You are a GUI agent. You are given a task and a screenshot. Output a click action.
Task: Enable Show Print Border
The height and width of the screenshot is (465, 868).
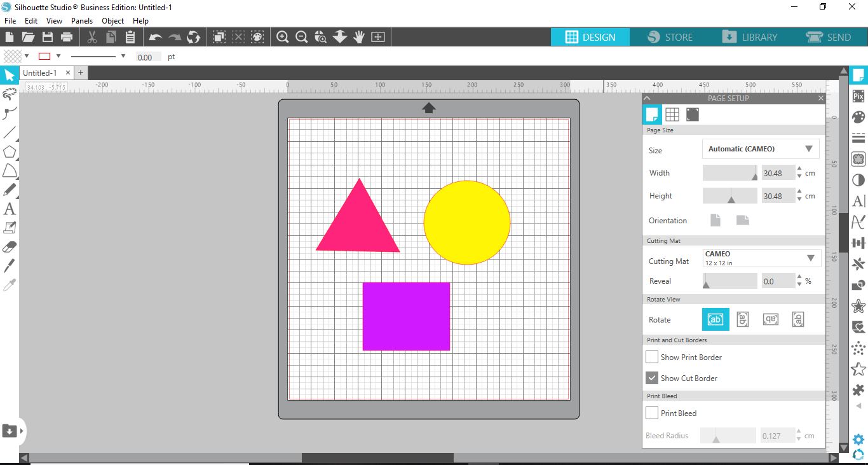point(651,357)
